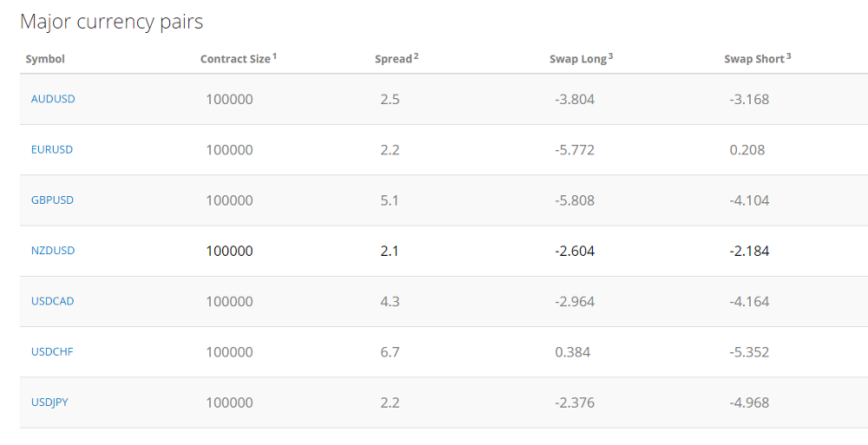Select the USDJPY Swap Short value -4.968
The image size is (868, 445).
click(750, 402)
